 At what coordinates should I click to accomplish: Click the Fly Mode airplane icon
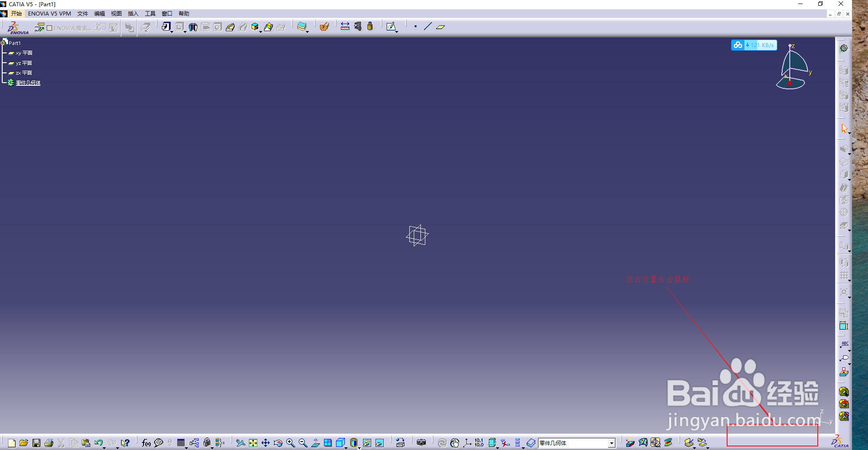pos(240,443)
